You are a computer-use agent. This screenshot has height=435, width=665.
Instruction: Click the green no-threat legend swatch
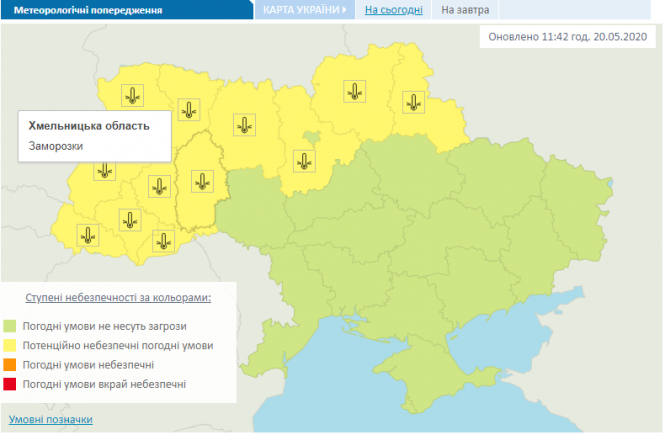pyautogui.click(x=10, y=326)
